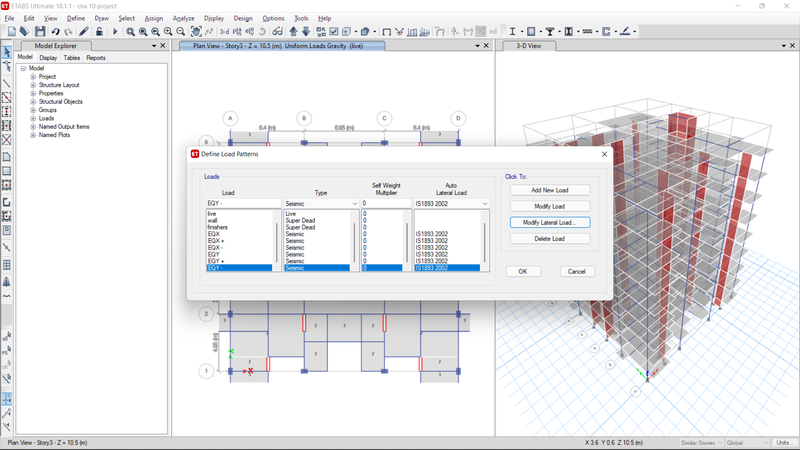800x450 pixels.
Task: Open the Define menu
Action: point(76,18)
